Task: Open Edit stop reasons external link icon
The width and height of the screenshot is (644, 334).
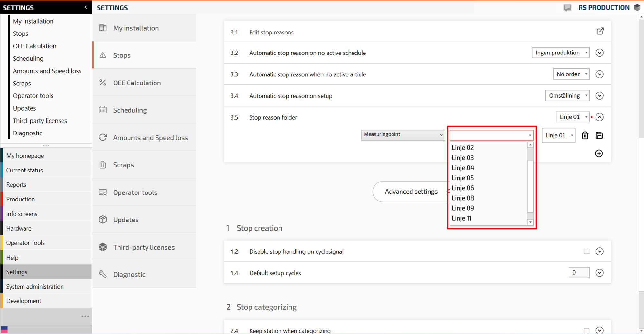Action: pos(600,31)
